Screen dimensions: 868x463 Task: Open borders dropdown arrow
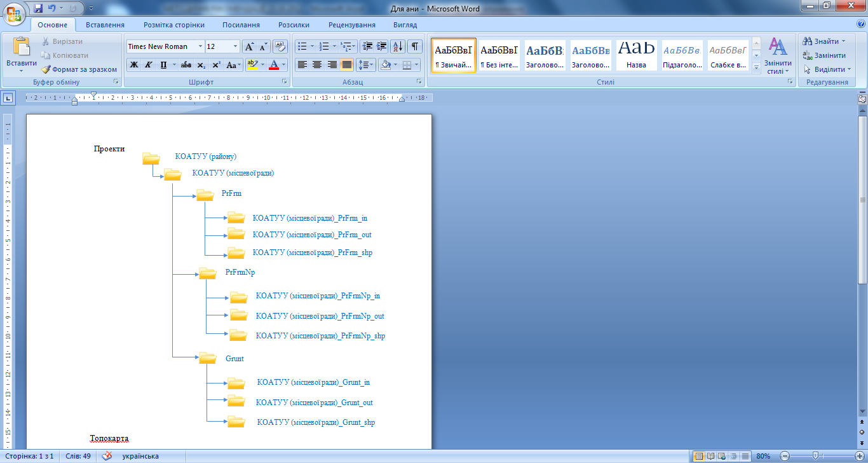point(416,65)
